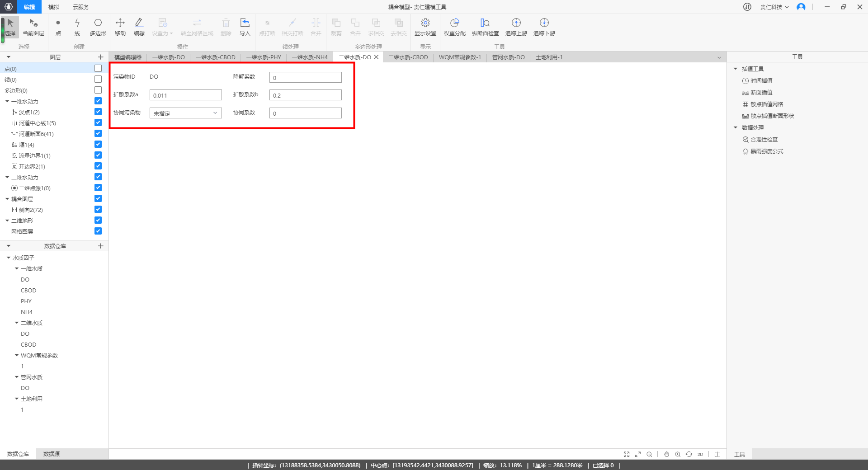Toggle the 网格图层 layer visibility checkbox
The image size is (868, 470).
[x=98, y=231]
